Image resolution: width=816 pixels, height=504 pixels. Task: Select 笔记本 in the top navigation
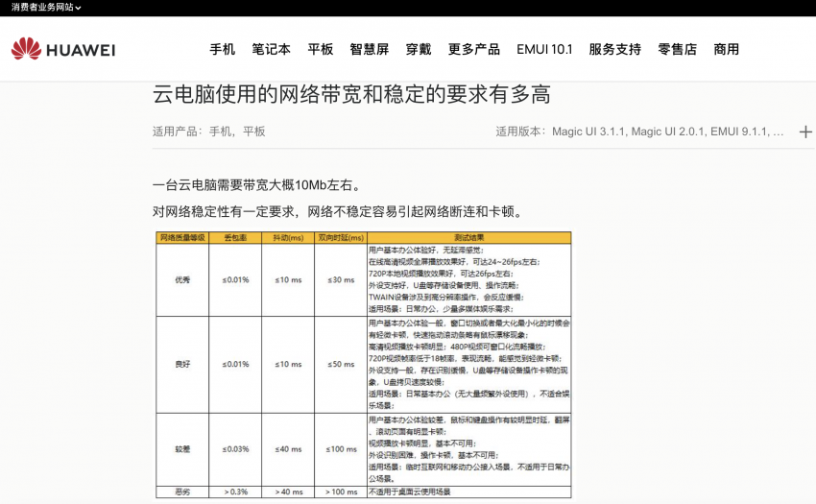coord(272,49)
